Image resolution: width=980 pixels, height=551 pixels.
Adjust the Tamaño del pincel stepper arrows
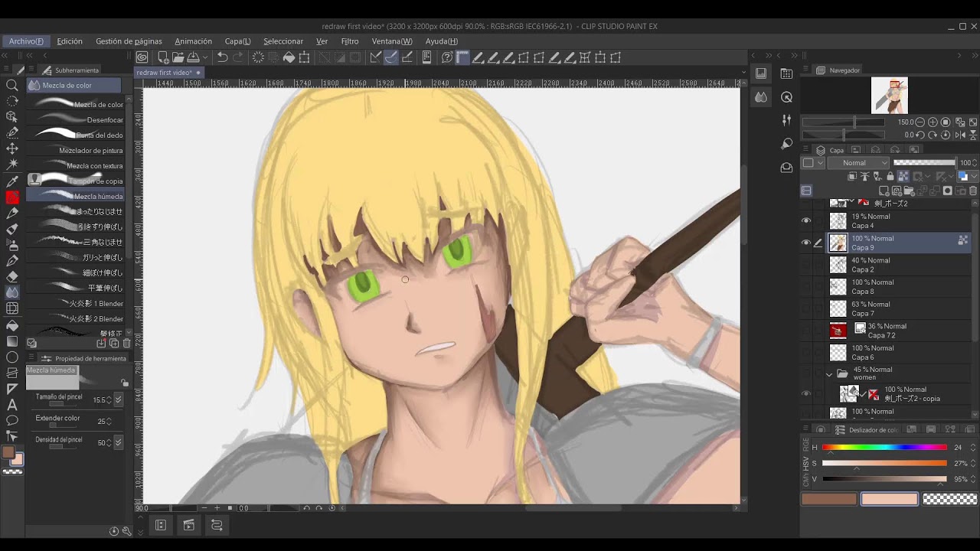coord(109,399)
